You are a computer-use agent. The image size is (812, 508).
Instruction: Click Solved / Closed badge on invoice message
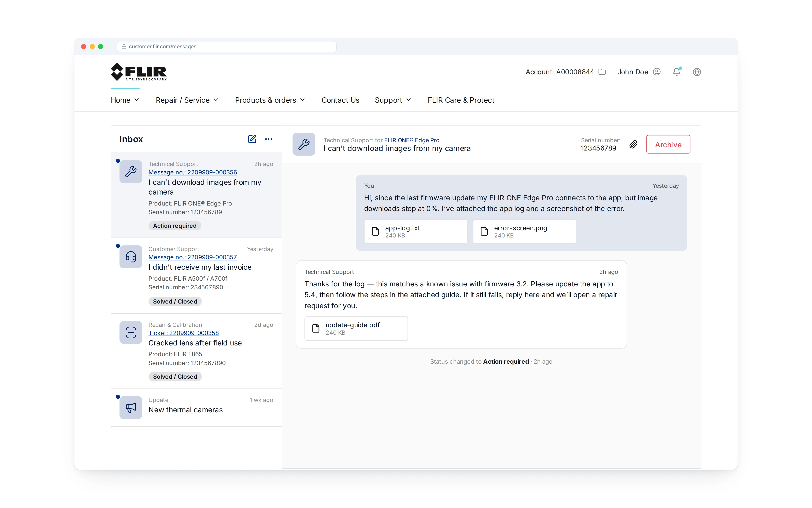[175, 302]
